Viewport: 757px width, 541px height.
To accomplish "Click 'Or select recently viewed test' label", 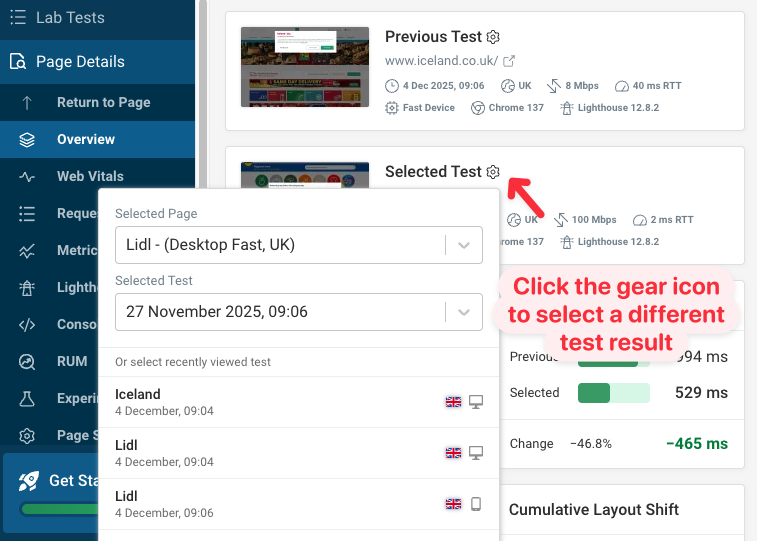I will coord(193,362).
